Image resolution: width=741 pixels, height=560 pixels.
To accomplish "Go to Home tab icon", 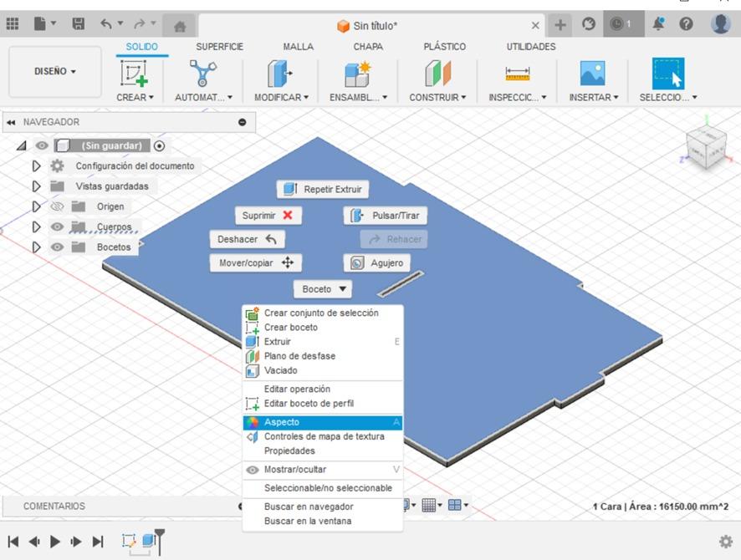I will click(x=180, y=26).
